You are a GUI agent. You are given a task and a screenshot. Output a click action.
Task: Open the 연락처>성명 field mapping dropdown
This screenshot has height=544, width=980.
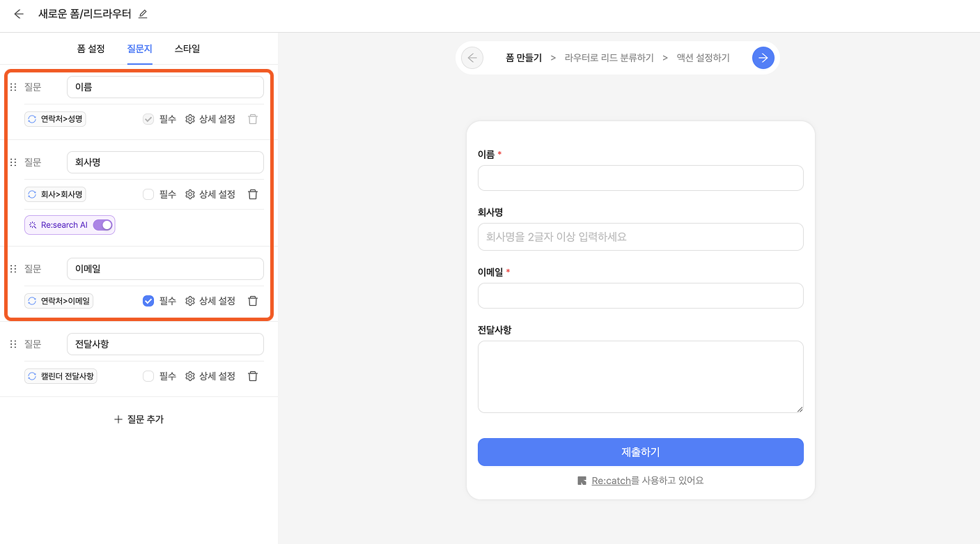pos(55,119)
